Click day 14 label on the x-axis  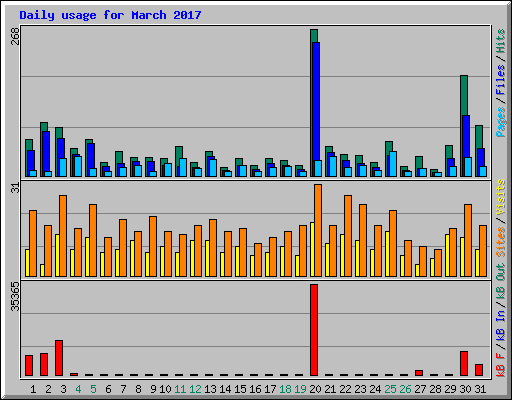click(x=225, y=389)
